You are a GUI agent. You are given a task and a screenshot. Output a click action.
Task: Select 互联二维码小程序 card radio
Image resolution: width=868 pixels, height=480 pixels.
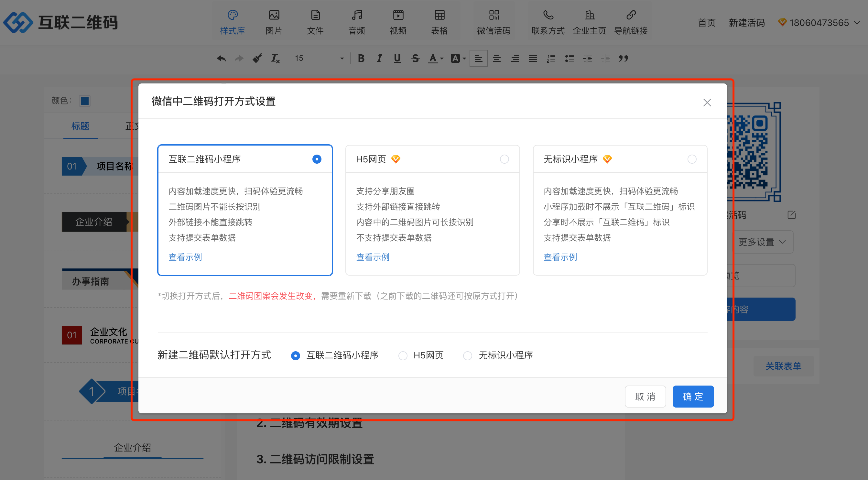pos(317,159)
